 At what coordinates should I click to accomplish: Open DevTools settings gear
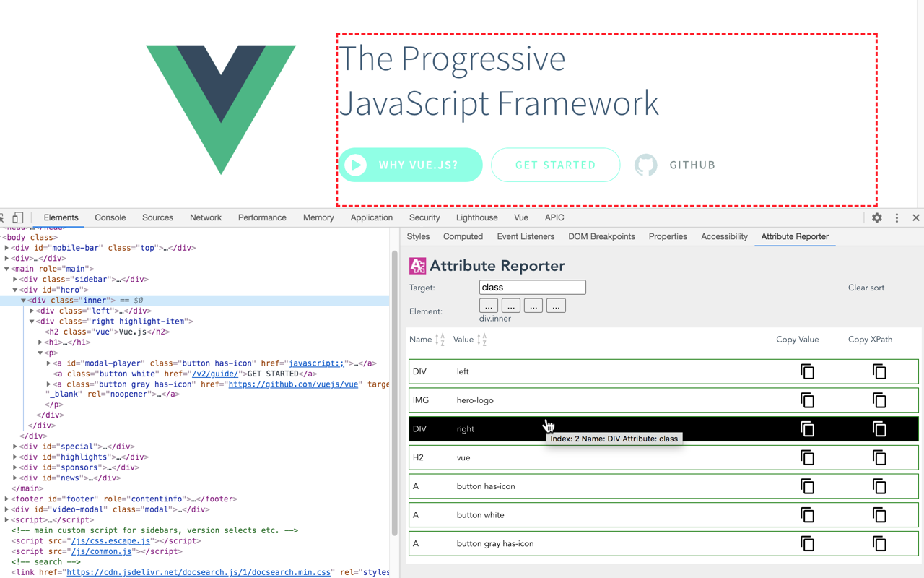[x=877, y=217]
